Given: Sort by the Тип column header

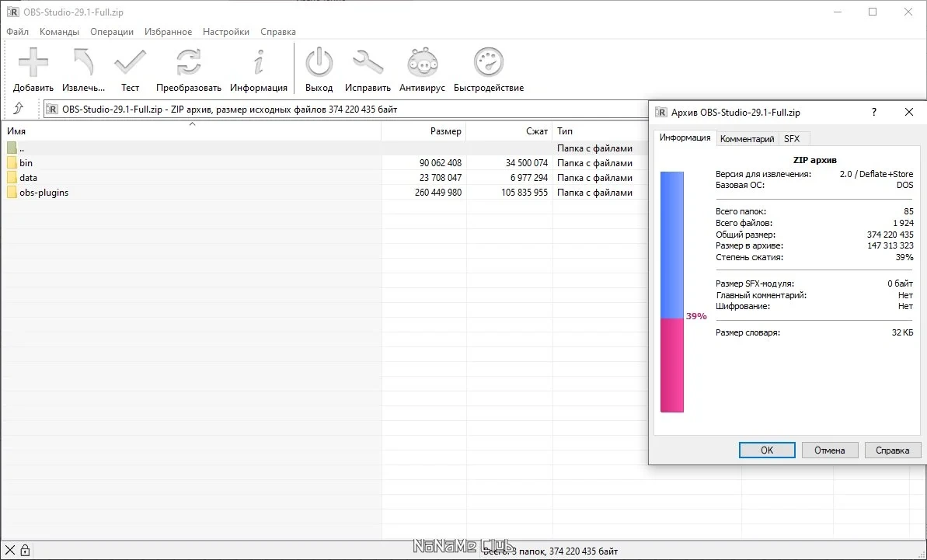Looking at the screenshot, I should [600, 131].
